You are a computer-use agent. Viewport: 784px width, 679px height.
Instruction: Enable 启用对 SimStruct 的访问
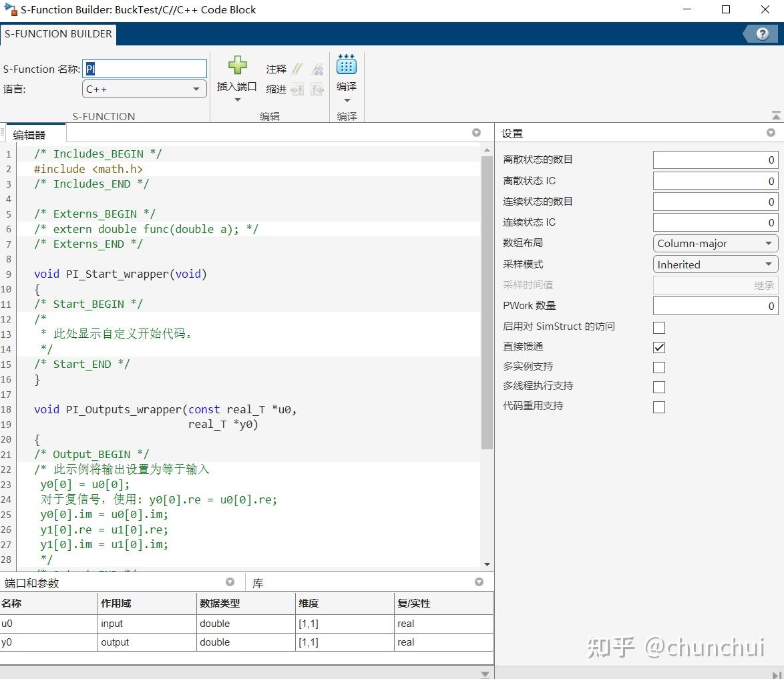pos(659,327)
